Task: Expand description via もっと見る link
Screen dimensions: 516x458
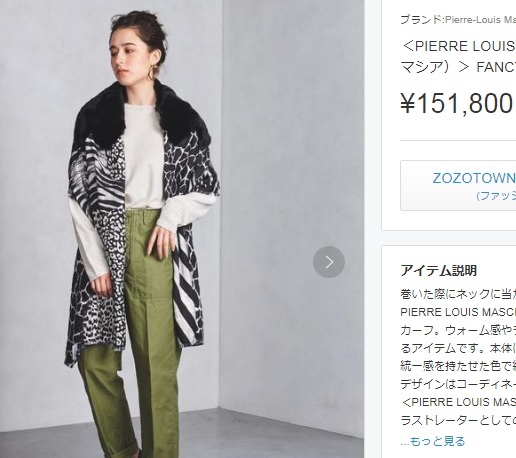Action: pos(433,441)
